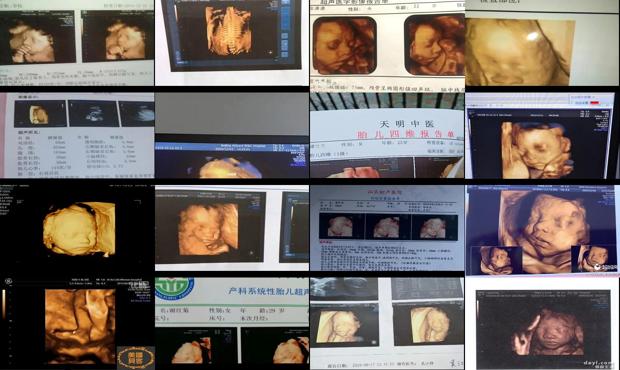
Task: Select the right rounded-frame fetal face image
Action: coord(434,45)
